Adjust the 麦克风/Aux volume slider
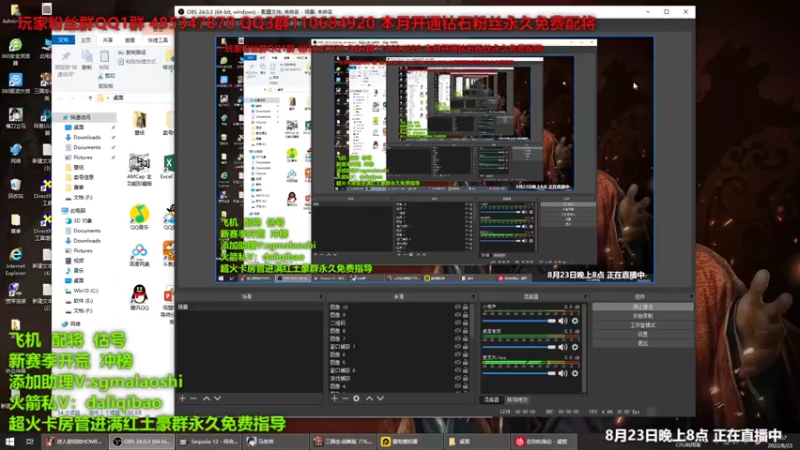800x450 pixels. coord(519,373)
